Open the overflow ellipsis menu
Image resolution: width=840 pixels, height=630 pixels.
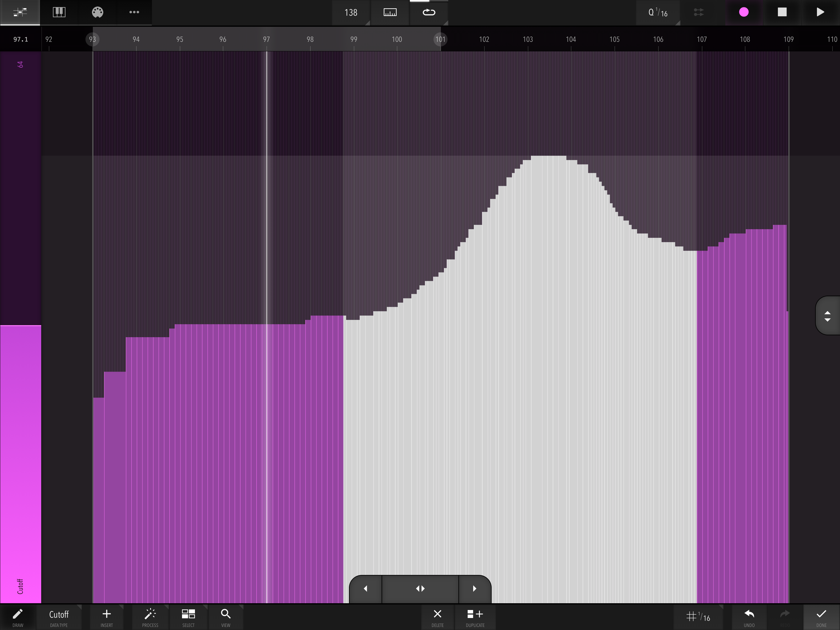click(x=134, y=13)
